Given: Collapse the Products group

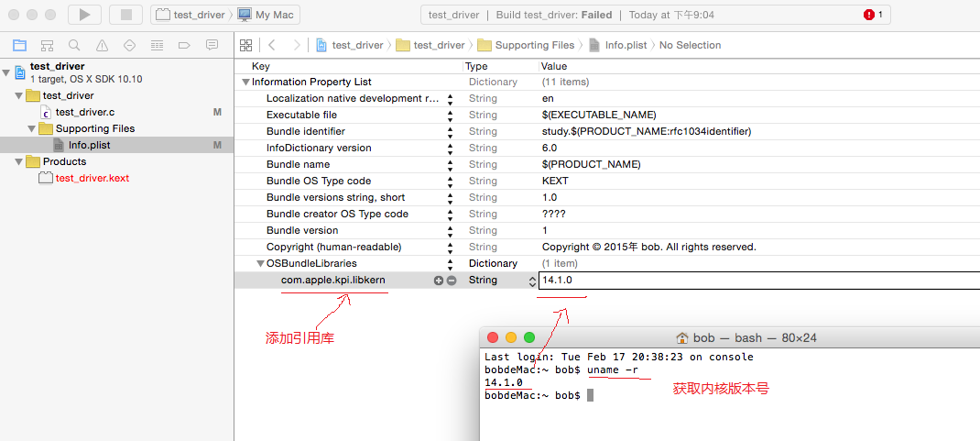Looking at the screenshot, I should (x=18, y=162).
